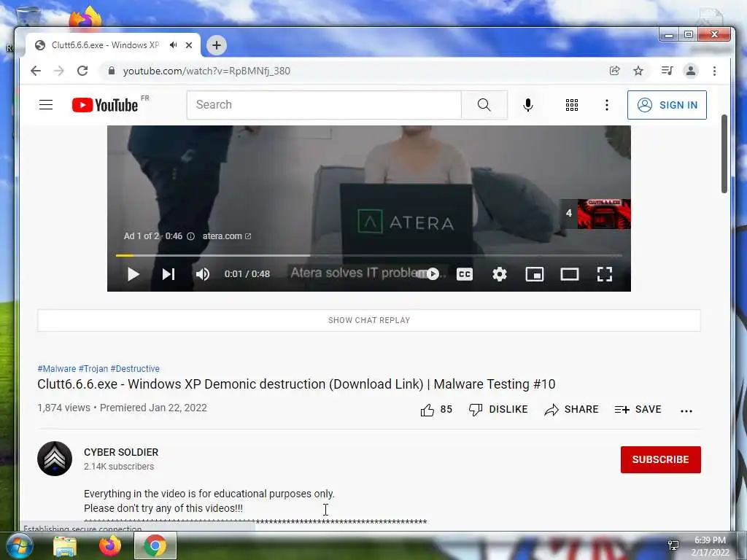Viewport: 747px width, 560px height.
Task: Open more actions ellipsis under video
Action: (686, 411)
